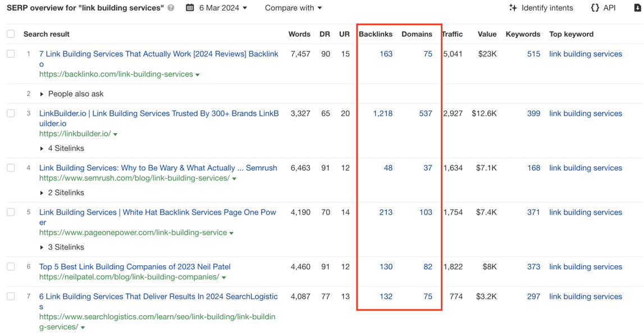This screenshot has height=336, width=644.
Task: Open the dropdown arrow after searchlogistics.com URL
Action: [x=83, y=328]
